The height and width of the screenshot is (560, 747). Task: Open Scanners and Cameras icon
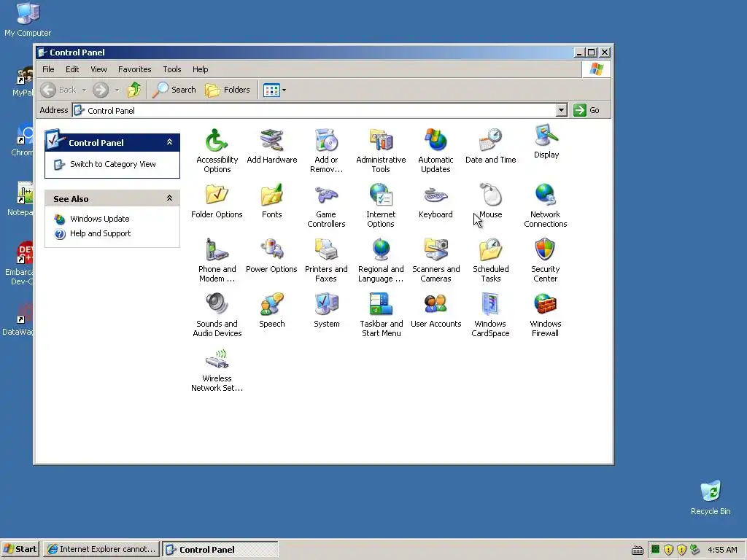click(436, 260)
